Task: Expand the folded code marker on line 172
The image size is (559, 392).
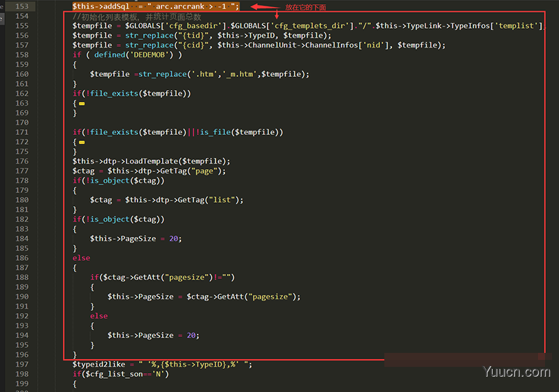Action: [x=82, y=142]
